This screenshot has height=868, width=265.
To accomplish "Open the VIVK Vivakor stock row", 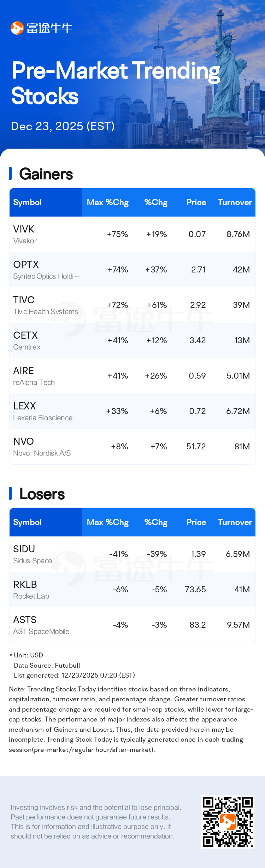I will (x=132, y=234).
